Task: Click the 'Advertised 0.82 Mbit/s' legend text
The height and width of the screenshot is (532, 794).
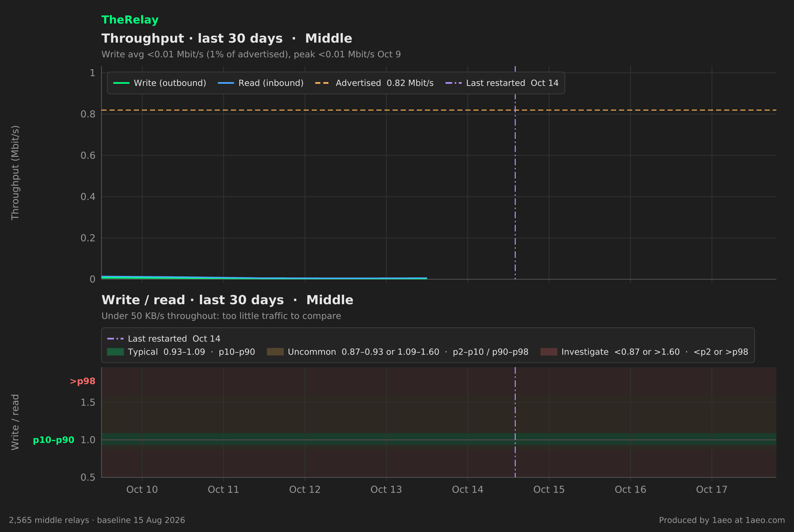Action: click(385, 83)
